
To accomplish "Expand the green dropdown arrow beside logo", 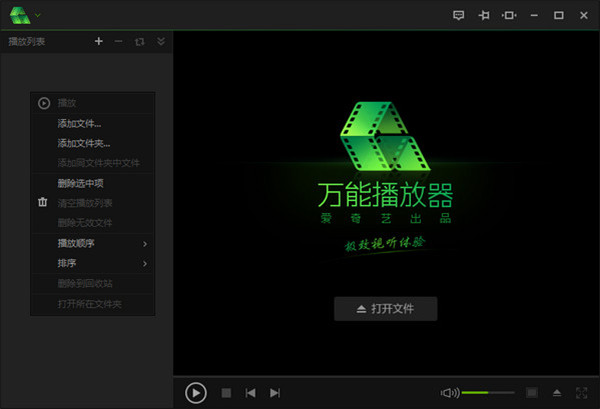I will (x=38, y=15).
